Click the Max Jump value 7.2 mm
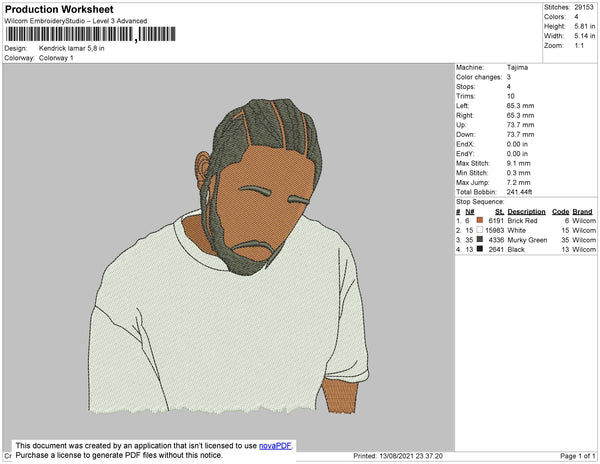 pos(518,182)
